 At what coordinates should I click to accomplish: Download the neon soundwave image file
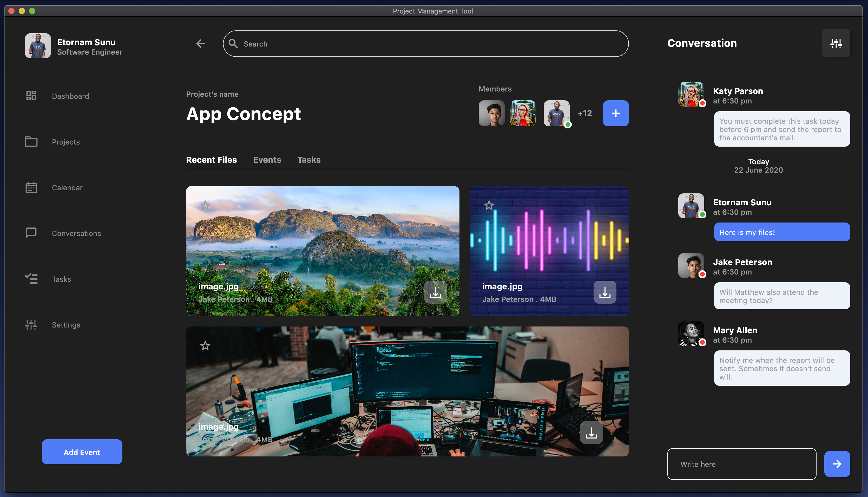[x=604, y=292]
